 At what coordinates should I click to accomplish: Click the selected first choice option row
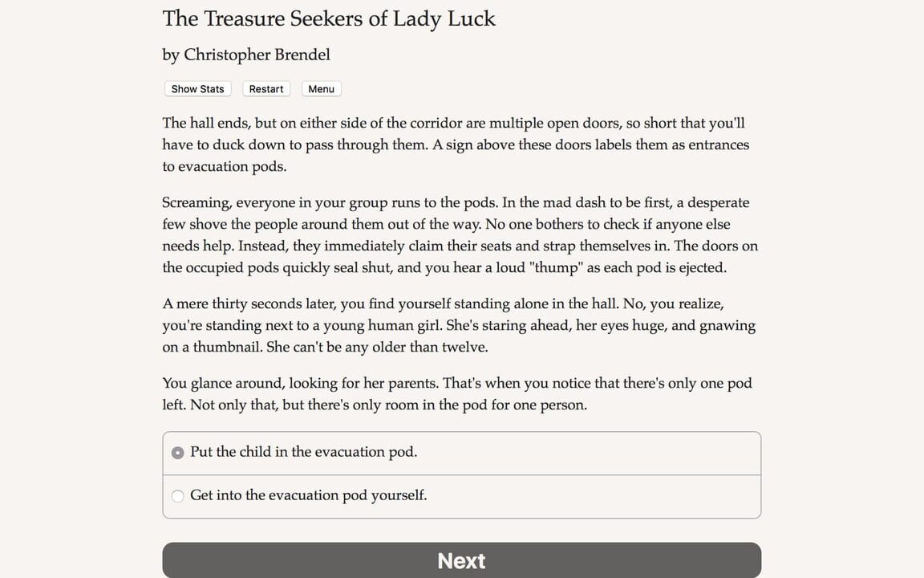(x=461, y=452)
